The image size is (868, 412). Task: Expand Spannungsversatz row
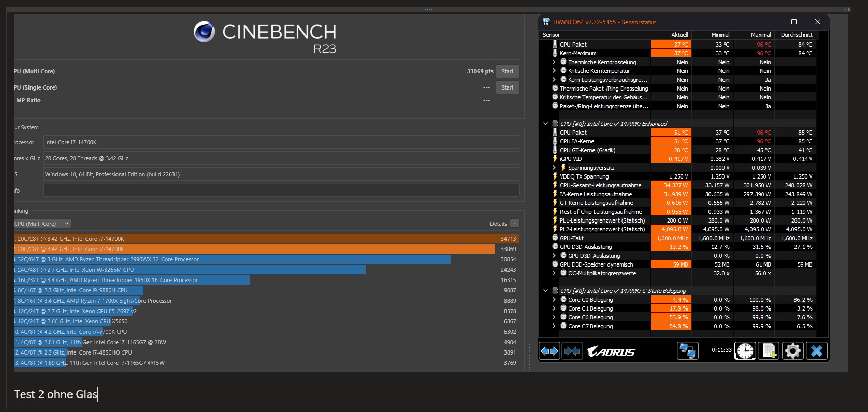tap(554, 168)
